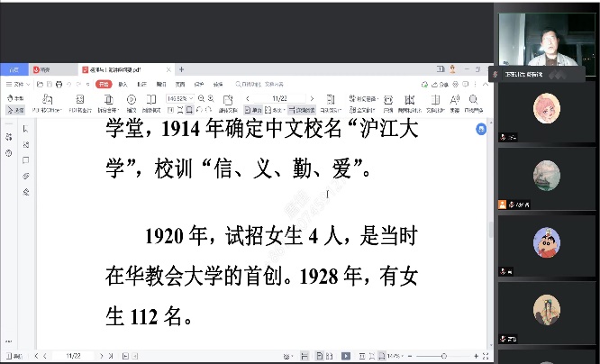Click status bar page field 11/22

[x=74, y=356]
